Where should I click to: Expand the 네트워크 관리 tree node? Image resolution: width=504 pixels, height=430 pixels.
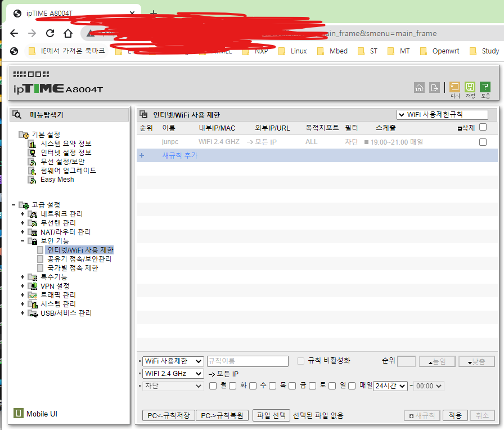[22, 214]
